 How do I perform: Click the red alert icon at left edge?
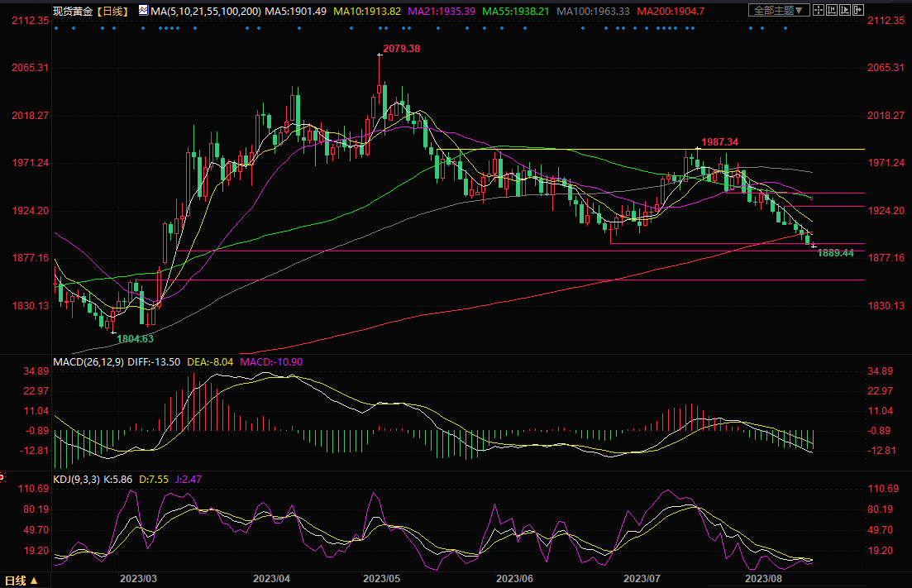(x=2, y=478)
